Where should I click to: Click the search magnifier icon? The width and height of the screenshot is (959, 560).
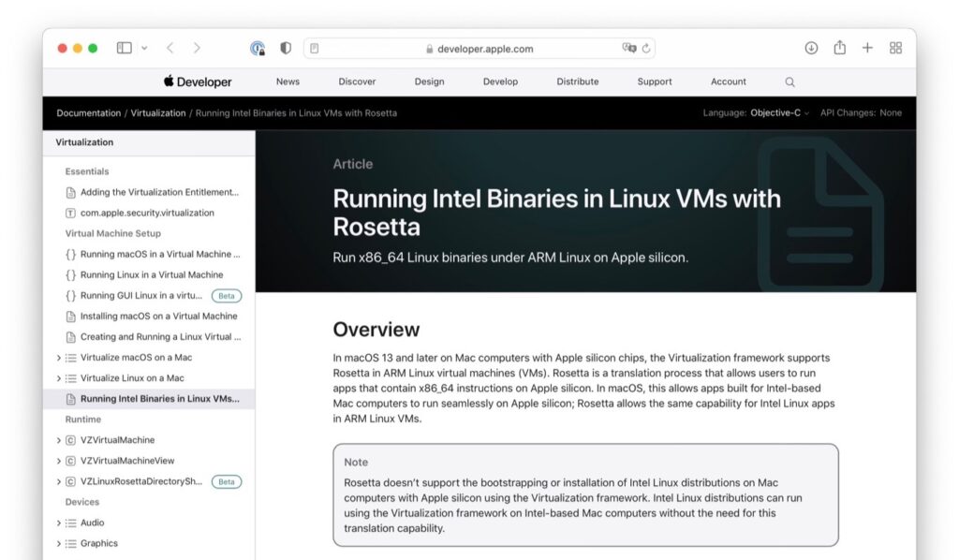point(789,82)
